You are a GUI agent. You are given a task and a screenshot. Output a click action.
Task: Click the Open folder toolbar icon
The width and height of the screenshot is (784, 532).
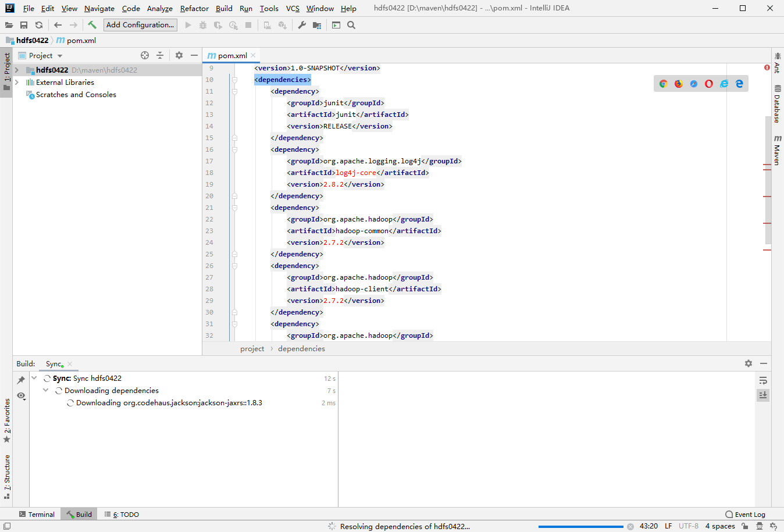point(9,25)
